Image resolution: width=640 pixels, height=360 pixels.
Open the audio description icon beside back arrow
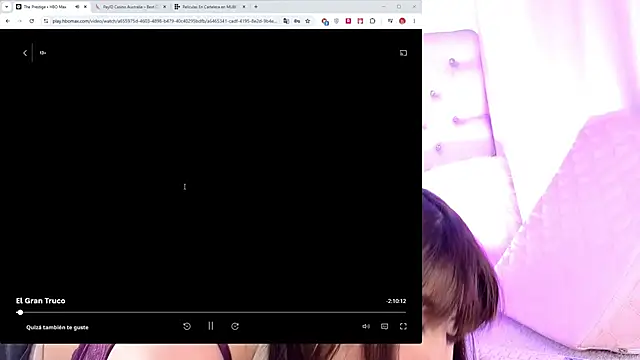click(43, 53)
